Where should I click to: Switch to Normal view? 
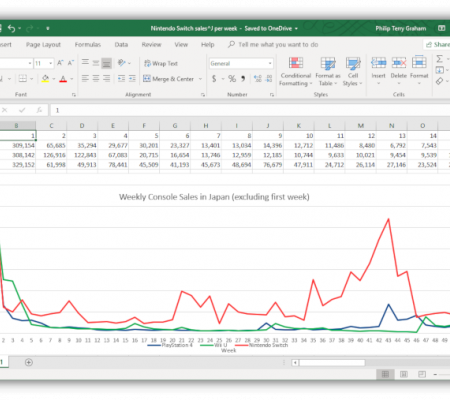click(x=385, y=374)
